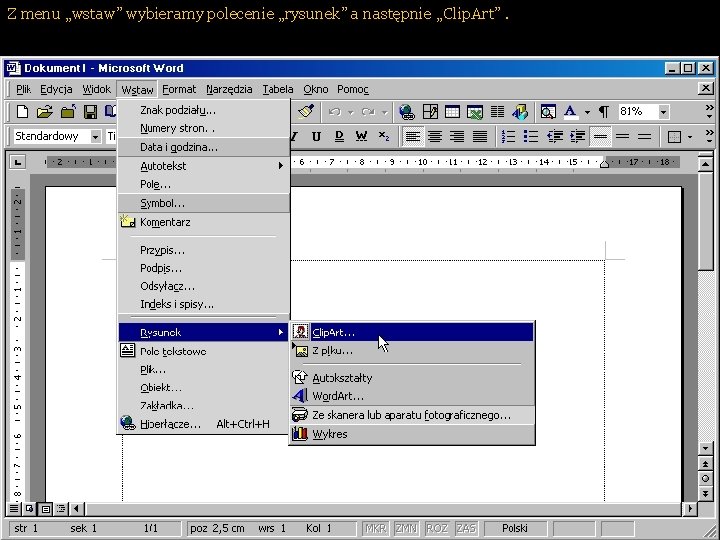Click Data i godzina... menu entry
The width and height of the screenshot is (720, 540).
point(204,147)
